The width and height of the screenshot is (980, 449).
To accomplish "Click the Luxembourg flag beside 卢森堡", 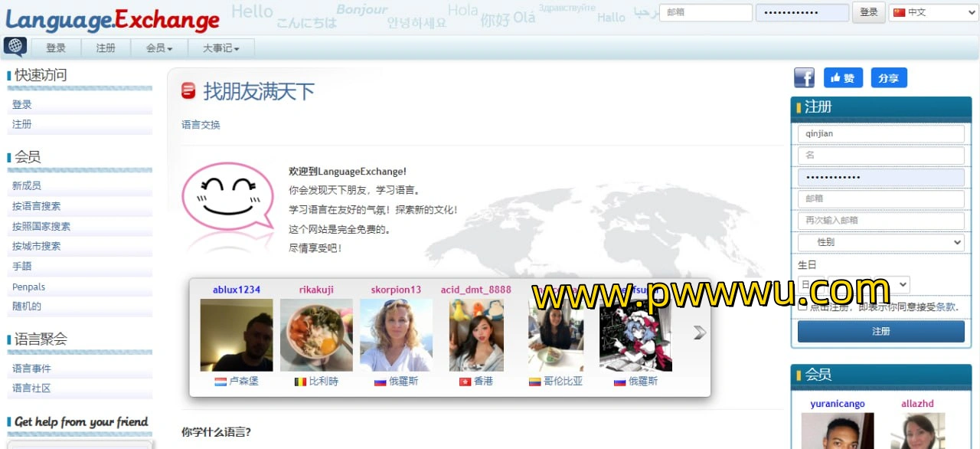I will pos(220,382).
